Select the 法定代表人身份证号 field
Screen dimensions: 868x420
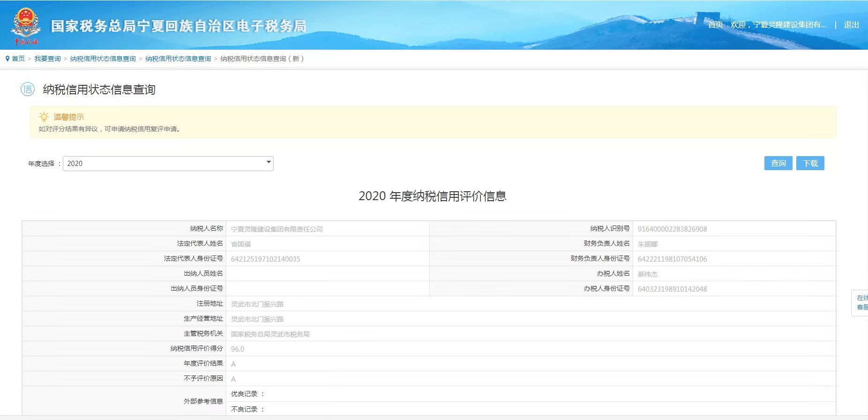click(327, 259)
